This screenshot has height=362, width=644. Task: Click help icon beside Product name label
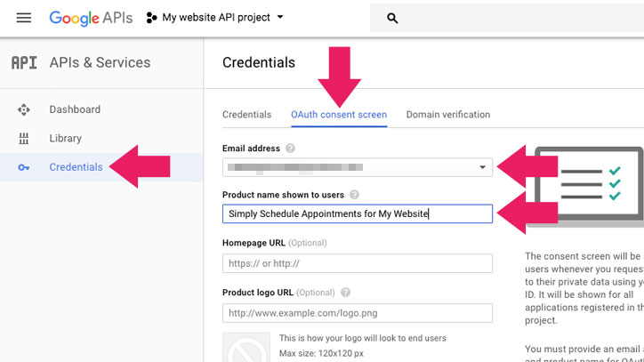click(x=355, y=195)
